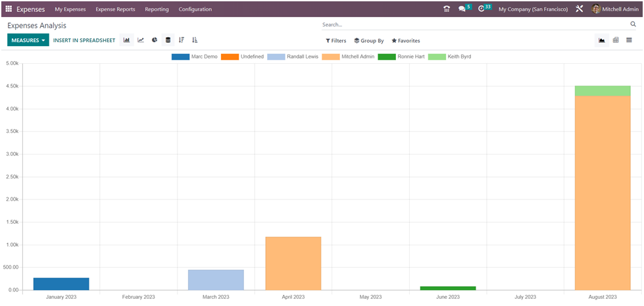Open the apps grid home menu
This screenshot has height=306, width=644.
pyautogui.click(x=9, y=9)
